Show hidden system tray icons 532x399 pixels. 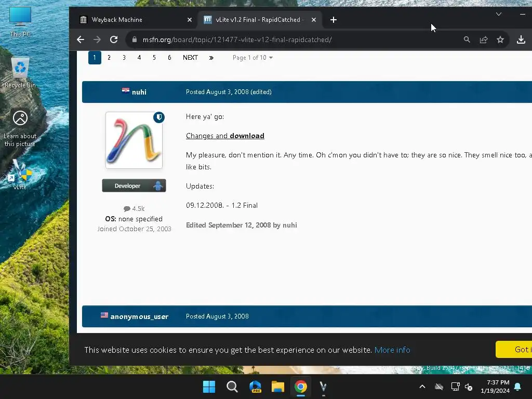tap(422, 387)
